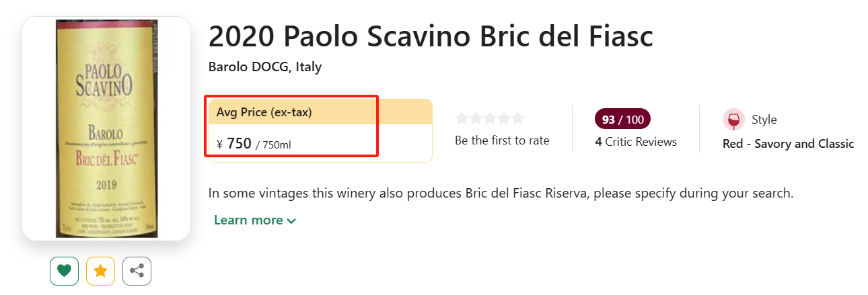Open the Barolo DOCG, Italy region link
Viewport: 868px width, 295px height.
pyautogui.click(x=265, y=67)
